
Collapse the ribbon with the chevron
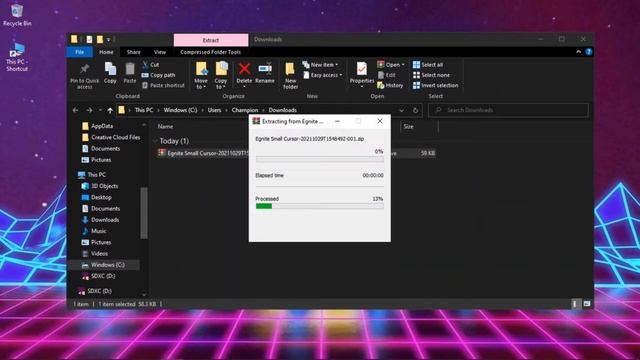pos(578,52)
